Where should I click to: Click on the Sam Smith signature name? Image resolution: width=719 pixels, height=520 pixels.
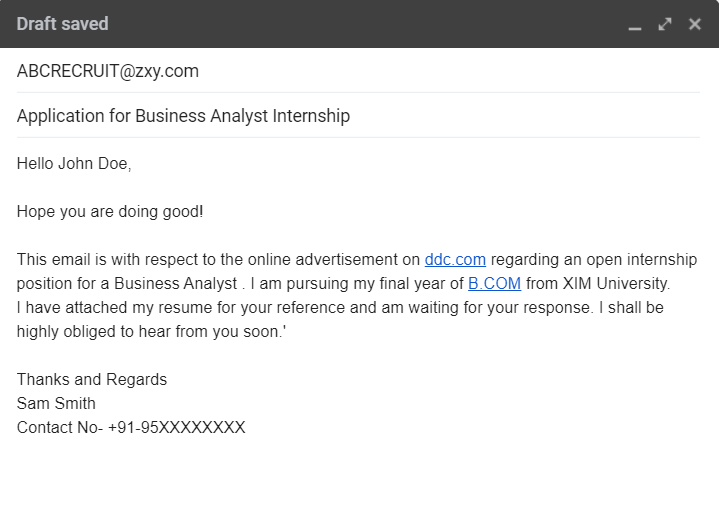(x=56, y=404)
